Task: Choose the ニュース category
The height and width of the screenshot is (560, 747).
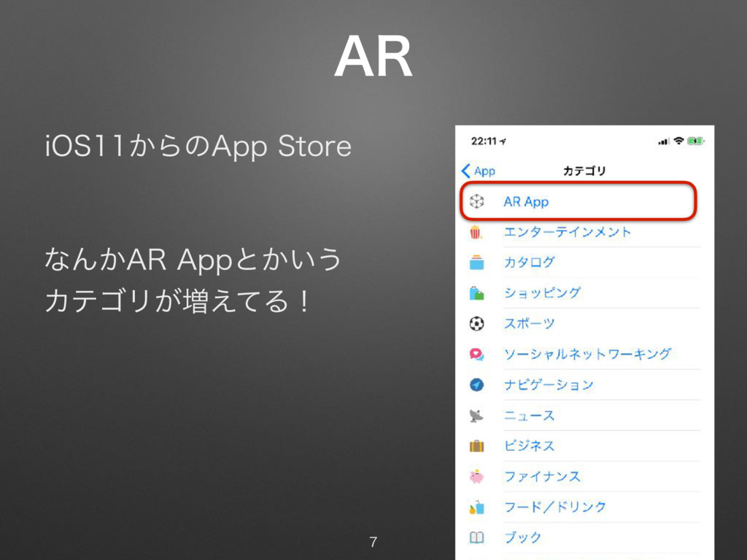Action: tap(578, 415)
